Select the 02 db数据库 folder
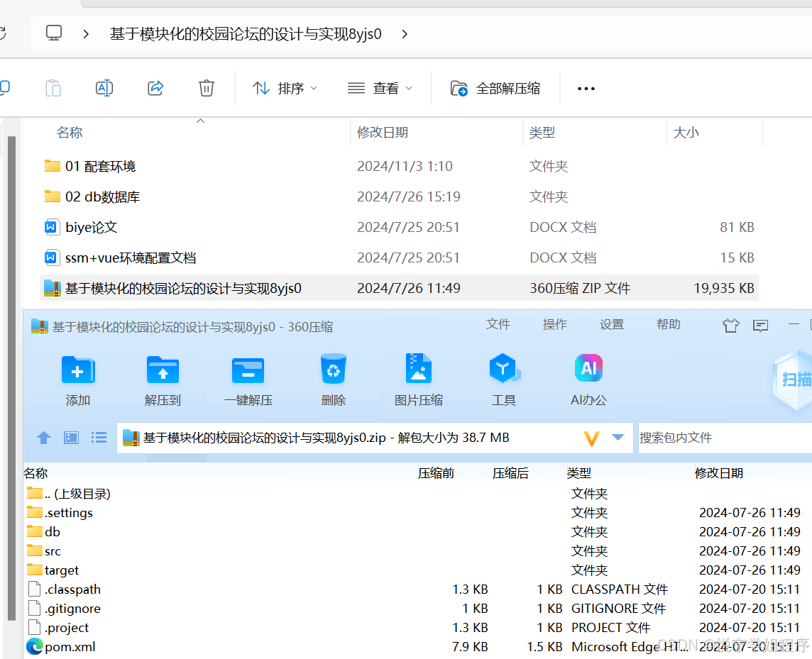 92,196
